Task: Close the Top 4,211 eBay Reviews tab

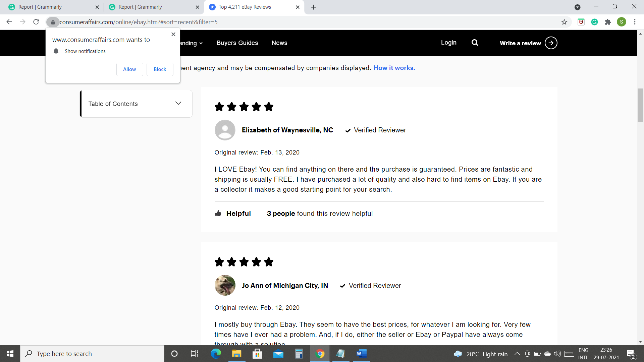Action: click(298, 7)
